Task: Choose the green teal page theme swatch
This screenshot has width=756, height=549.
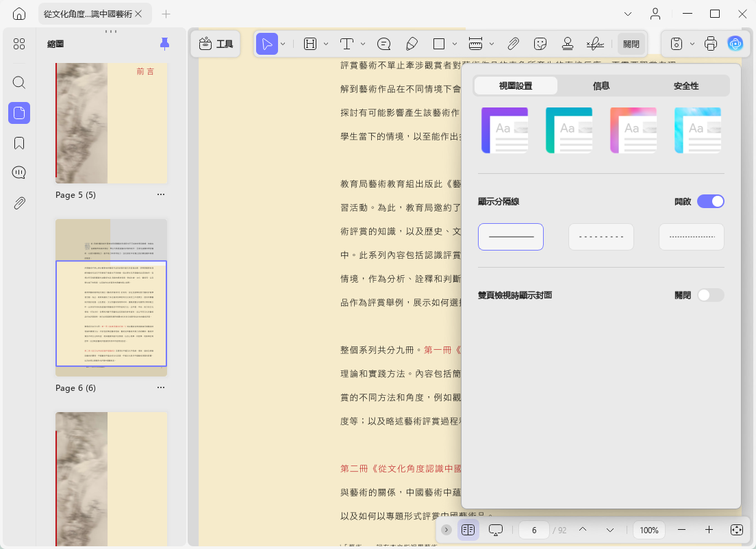Action: click(x=569, y=130)
